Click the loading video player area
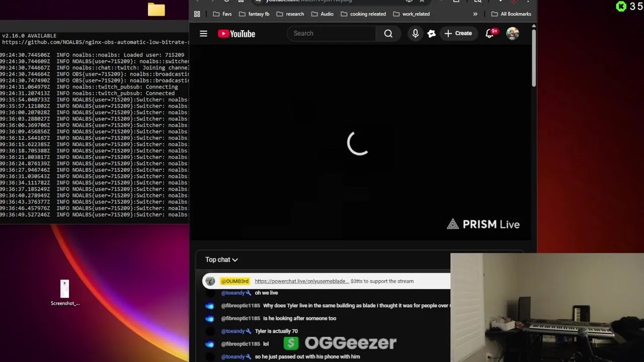This screenshot has width=644, height=362. pos(360,143)
